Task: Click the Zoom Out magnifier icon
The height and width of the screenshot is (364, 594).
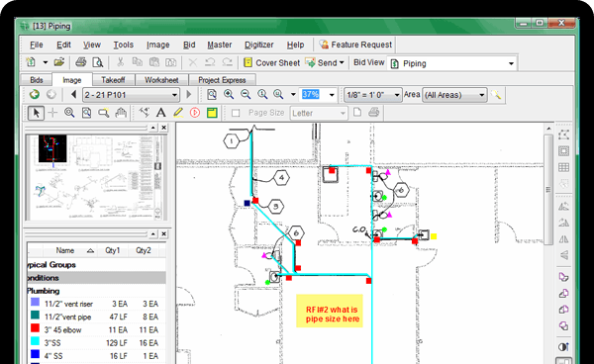Action: (x=246, y=94)
